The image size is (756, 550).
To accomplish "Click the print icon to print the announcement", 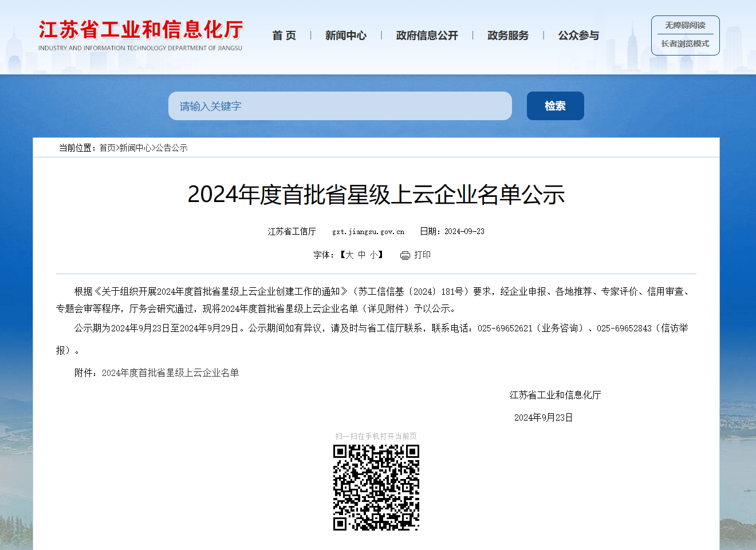I will [405, 255].
